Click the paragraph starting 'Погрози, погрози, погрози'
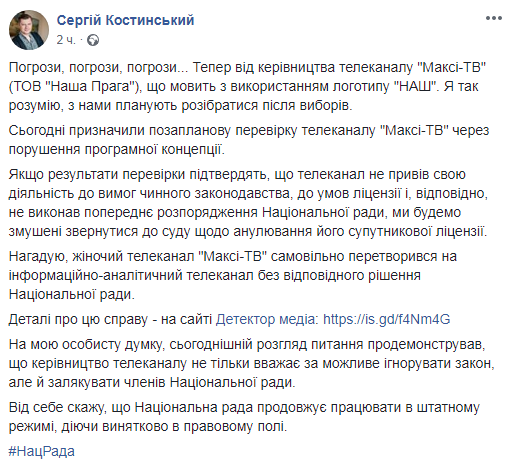 pyautogui.click(x=247, y=86)
